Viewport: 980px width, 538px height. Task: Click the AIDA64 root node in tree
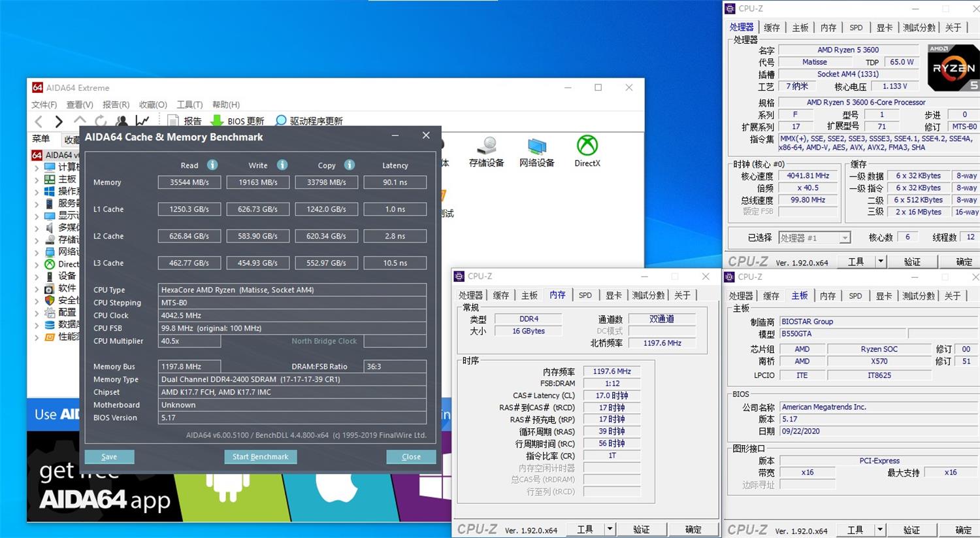[x=55, y=155]
